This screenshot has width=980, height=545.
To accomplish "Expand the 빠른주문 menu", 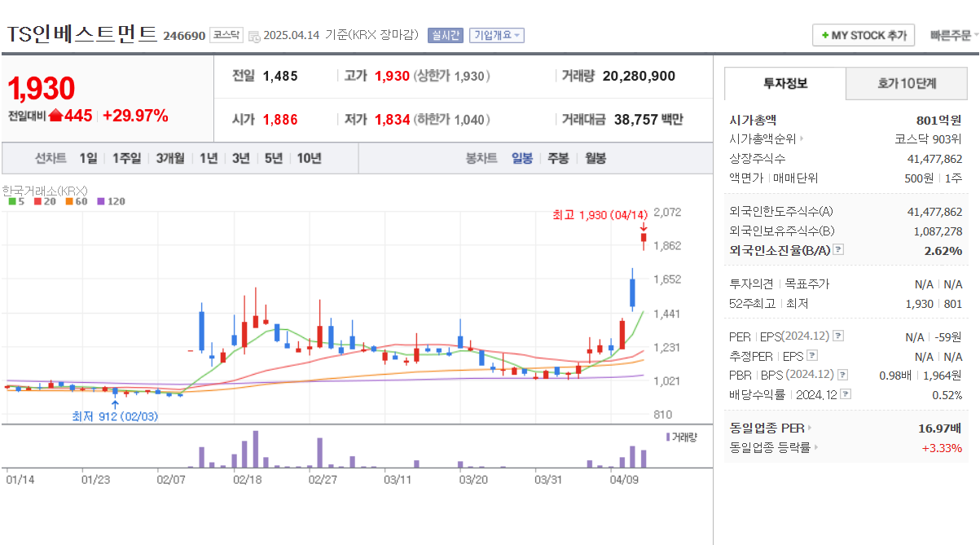I will (x=954, y=35).
